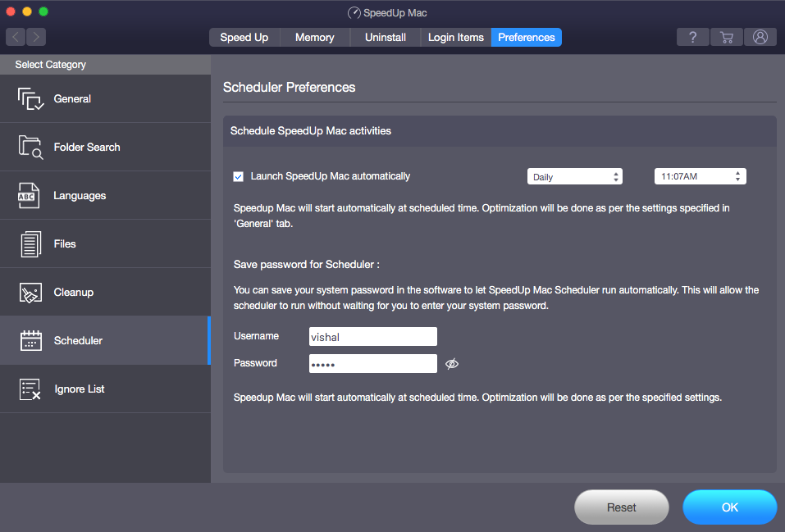Screen dimensions: 785x532
Task: Click the Languages ABC document icon
Action: (29, 196)
